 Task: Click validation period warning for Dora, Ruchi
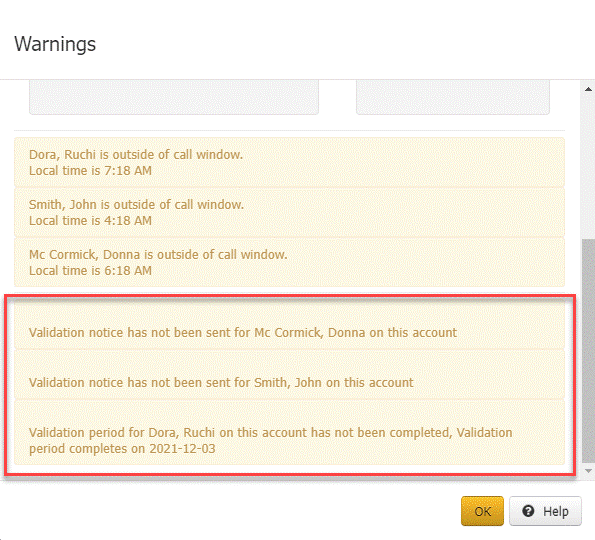tap(290, 432)
